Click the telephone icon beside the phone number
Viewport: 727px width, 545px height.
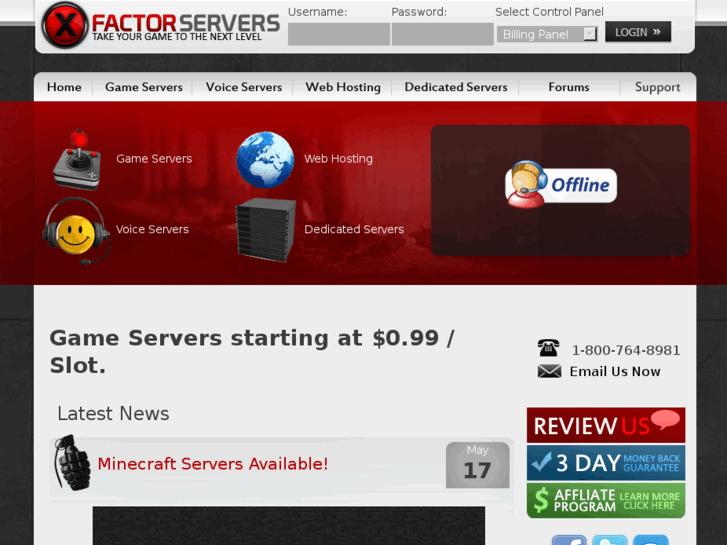(548, 348)
